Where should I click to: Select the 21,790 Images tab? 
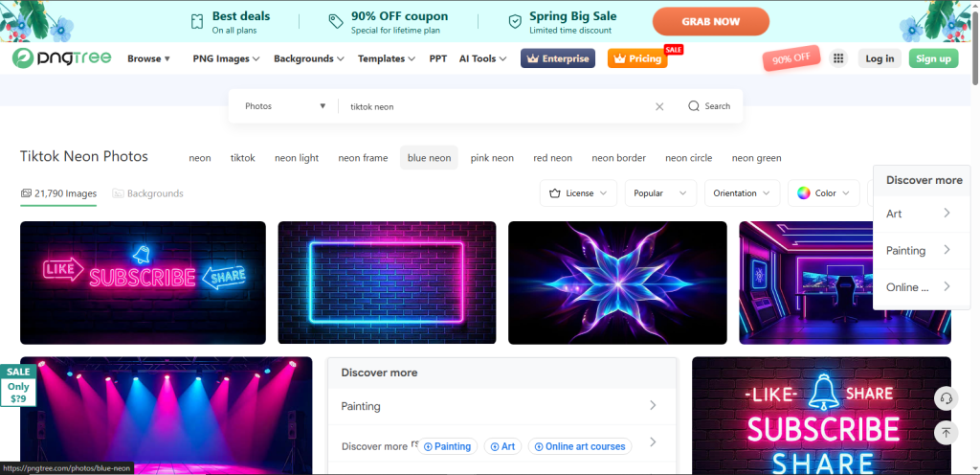[x=58, y=193]
